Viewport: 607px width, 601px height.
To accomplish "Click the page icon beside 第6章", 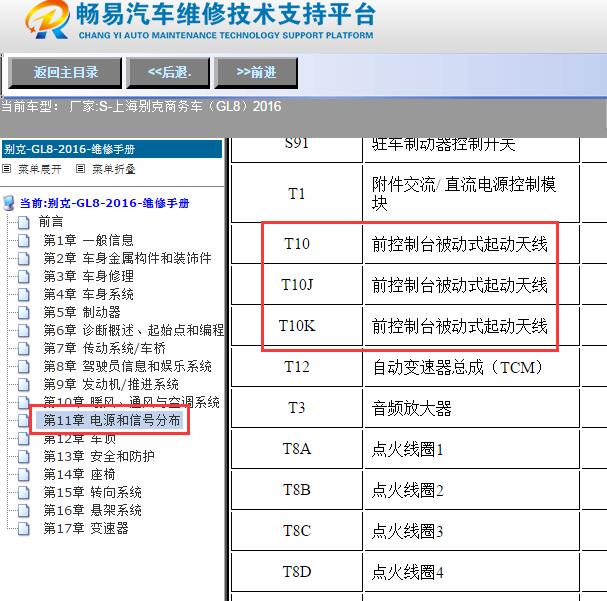I will [x=24, y=330].
